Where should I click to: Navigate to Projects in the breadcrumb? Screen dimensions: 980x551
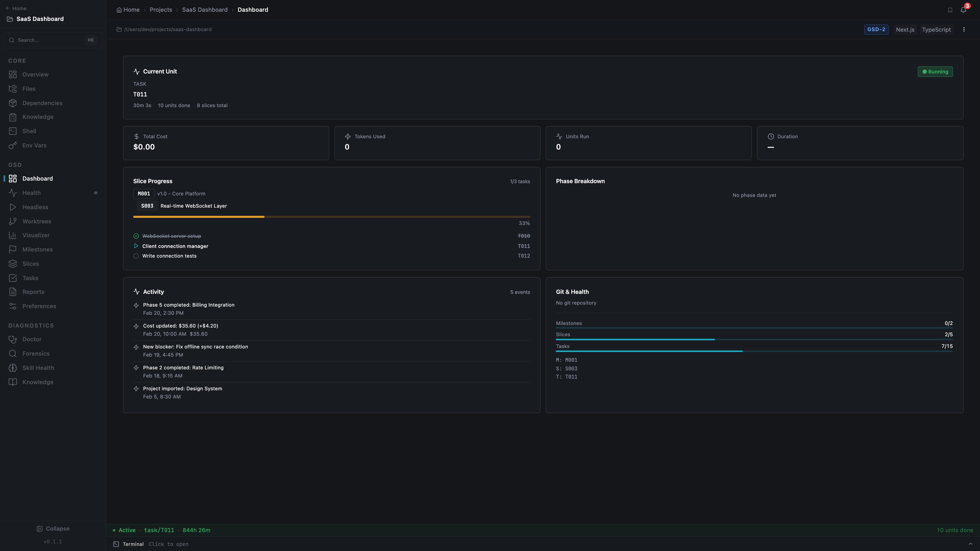161,9
